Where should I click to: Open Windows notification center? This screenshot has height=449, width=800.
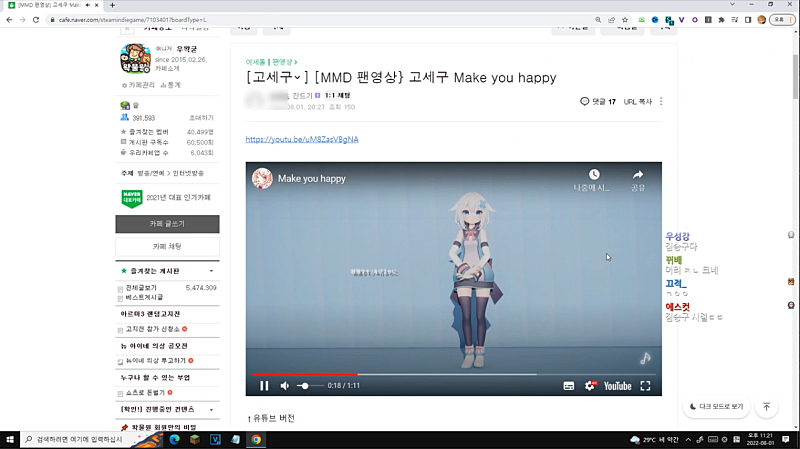coord(786,439)
